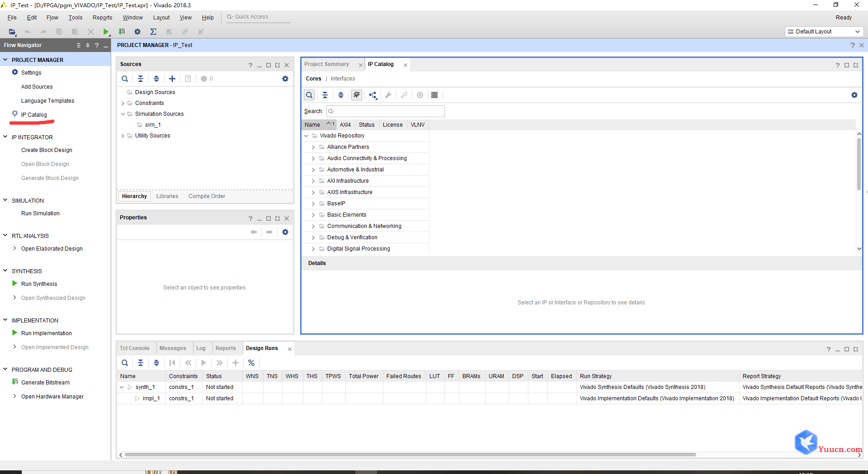This screenshot has height=474, width=868.
Task: Click add run plus icon in Design Runs
Action: tap(236, 363)
